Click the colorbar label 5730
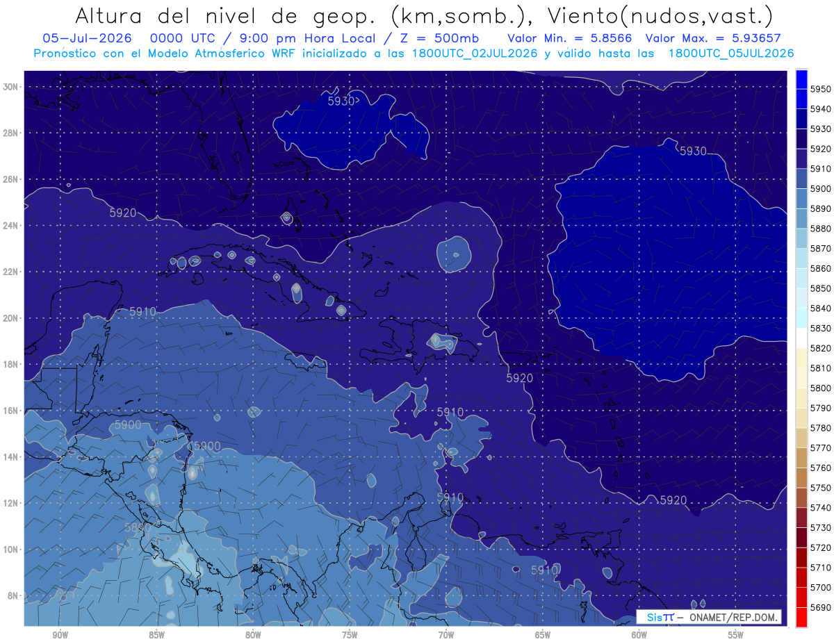This screenshot has height=644, width=834. pyautogui.click(x=820, y=527)
